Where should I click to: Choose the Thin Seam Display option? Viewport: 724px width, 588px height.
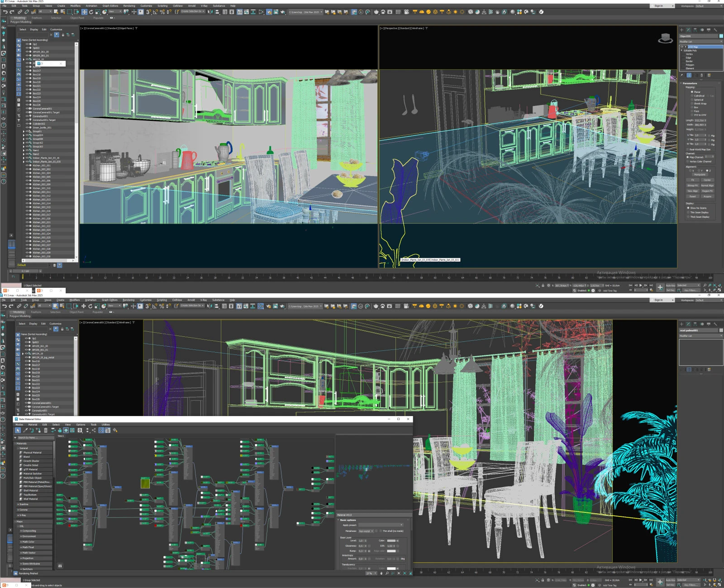coord(688,212)
